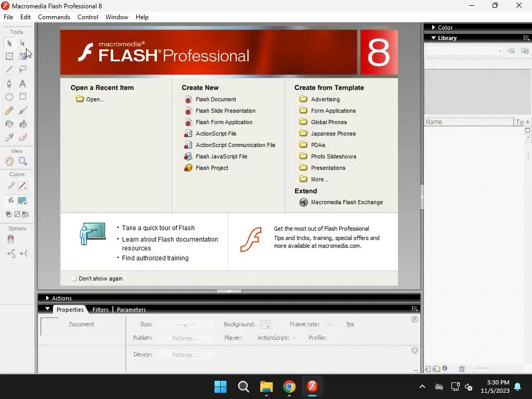Collapse the Properties panel triangle

click(47, 309)
